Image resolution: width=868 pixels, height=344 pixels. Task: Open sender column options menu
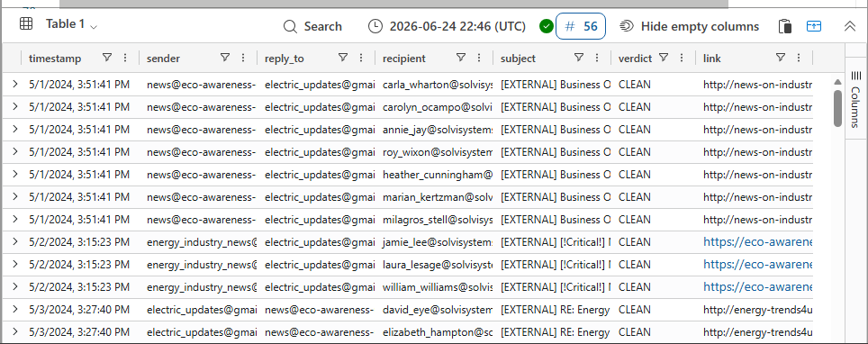tap(242, 58)
